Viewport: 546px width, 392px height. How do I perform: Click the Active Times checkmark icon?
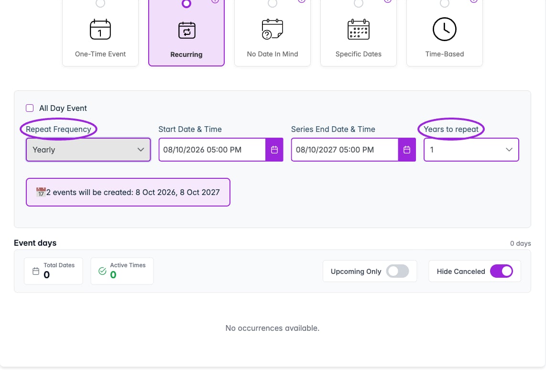[102, 271]
